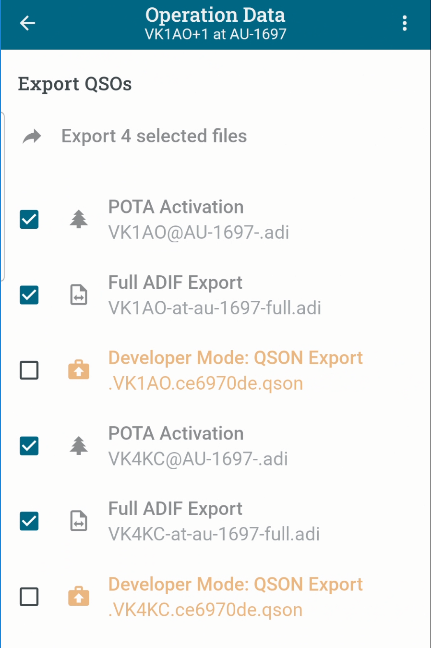Click the file icon for VK4KC Full ADIF Export
431x648 pixels.
79,521
